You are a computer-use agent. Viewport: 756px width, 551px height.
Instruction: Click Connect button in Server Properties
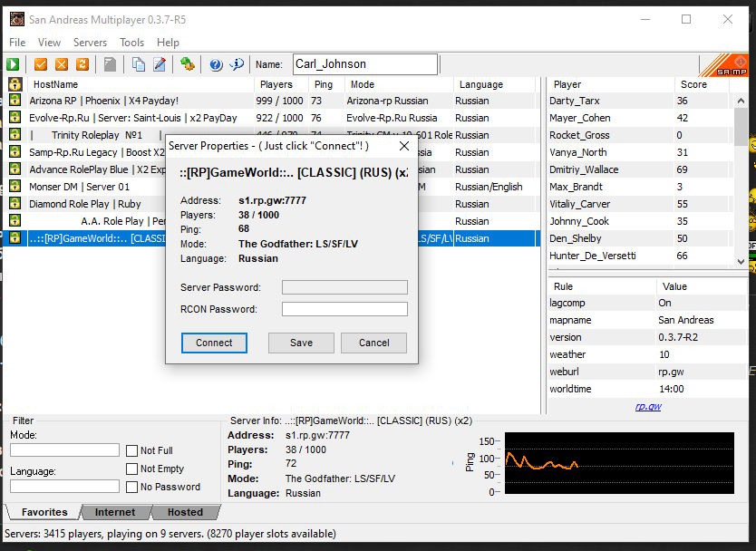point(214,343)
